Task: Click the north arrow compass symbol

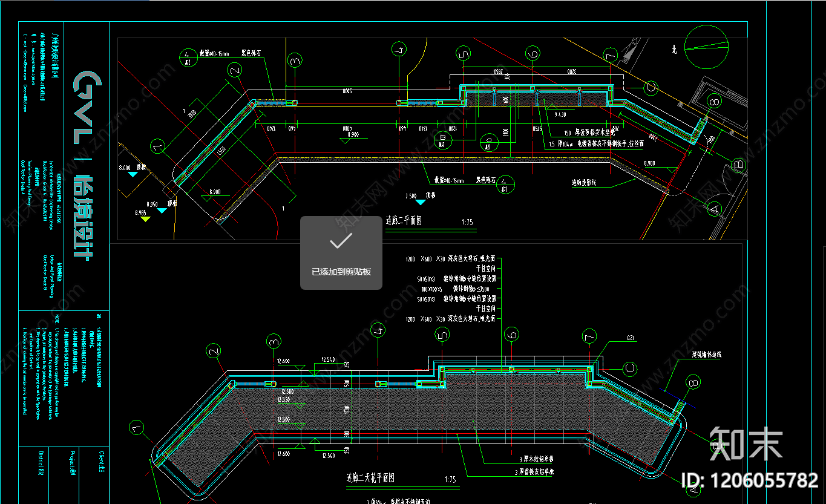Action: click(x=707, y=47)
